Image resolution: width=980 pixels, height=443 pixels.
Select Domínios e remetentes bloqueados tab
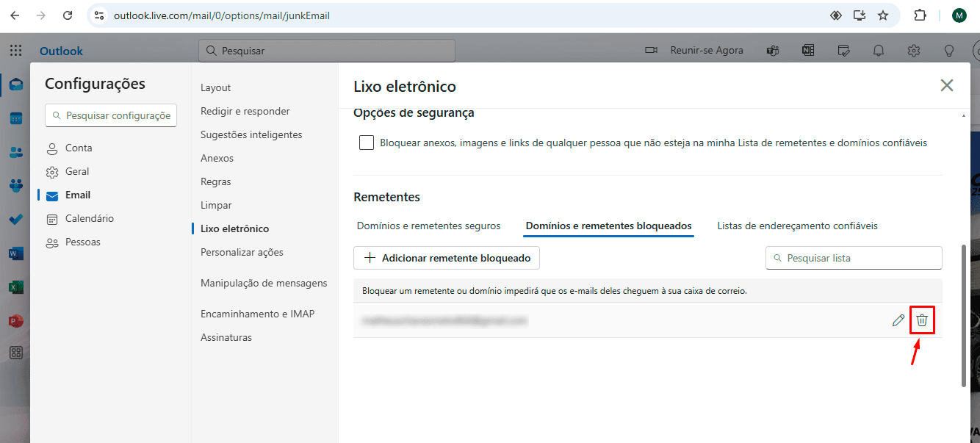point(609,226)
